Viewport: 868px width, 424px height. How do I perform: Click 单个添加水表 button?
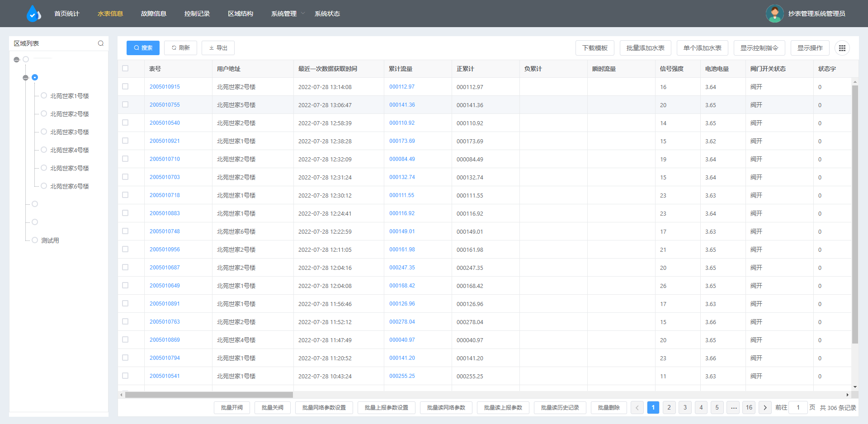703,48
